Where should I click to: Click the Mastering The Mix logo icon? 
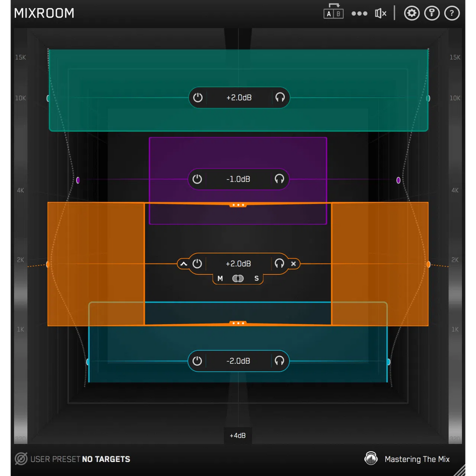[x=371, y=459]
